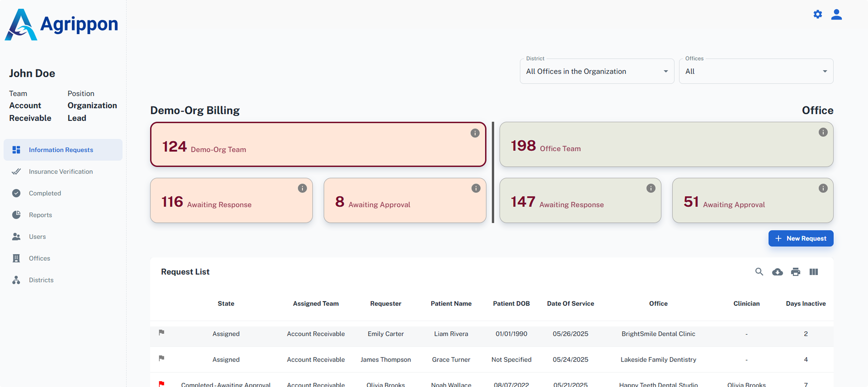Filter by 116 Awaiting Response card
This screenshot has width=868, height=387.
(231, 200)
